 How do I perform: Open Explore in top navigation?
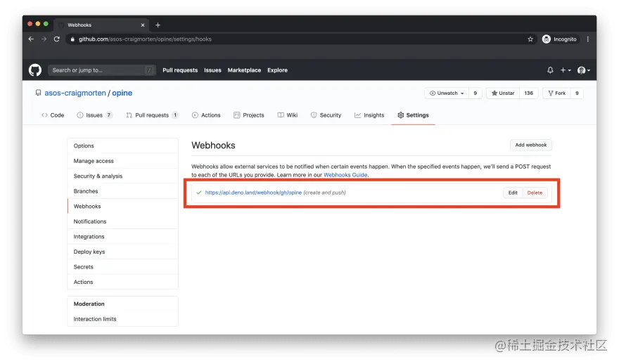[x=277, y=70]
